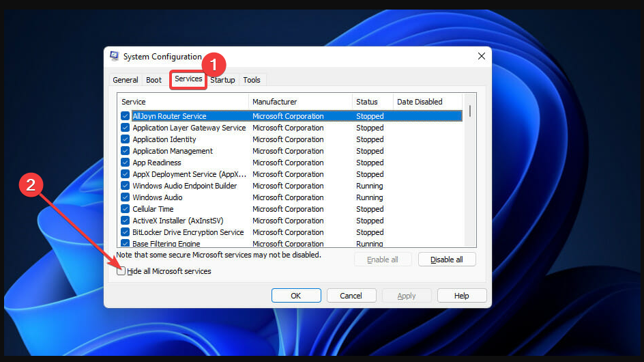Open the Startup tab
The height and width of the screenshot is (362, 644).
pyautogui.click(x=222, y=80)
